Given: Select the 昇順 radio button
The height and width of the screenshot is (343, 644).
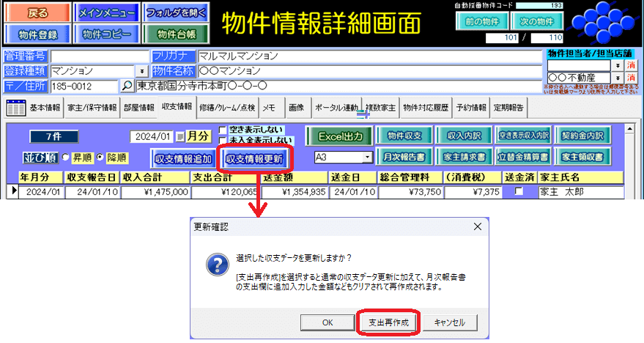Looking at the screenshot, I should pos(64,158).
